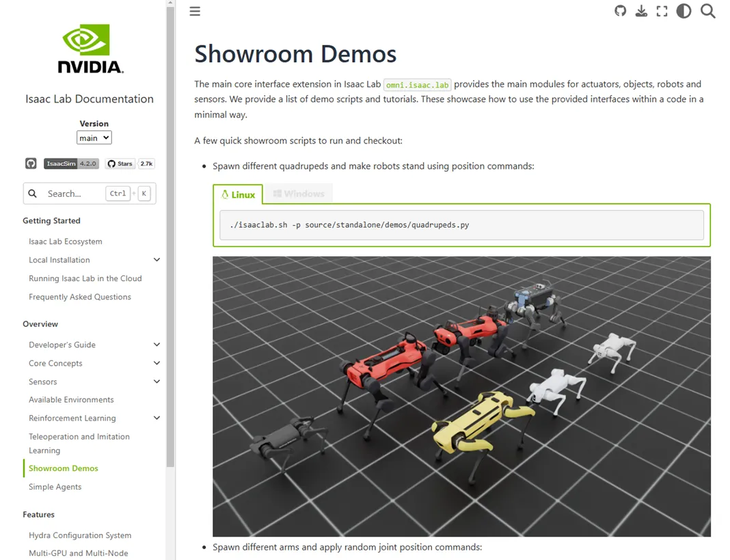Open Teleoperation and Imitation Learning
Image resolution: width=730 pixels, height=560 pixels.
(x=79, y=443)
